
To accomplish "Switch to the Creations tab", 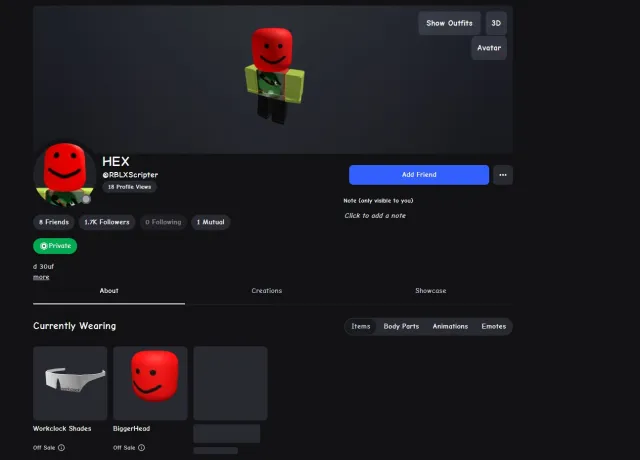I will pyautogui.click(x=267, y=291).
